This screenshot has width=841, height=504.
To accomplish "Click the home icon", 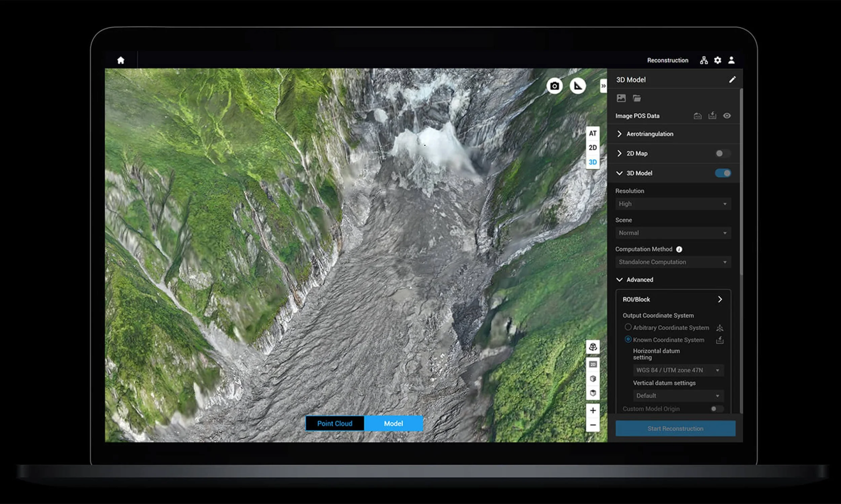I will pyautogui.click(x=121, y=60).
